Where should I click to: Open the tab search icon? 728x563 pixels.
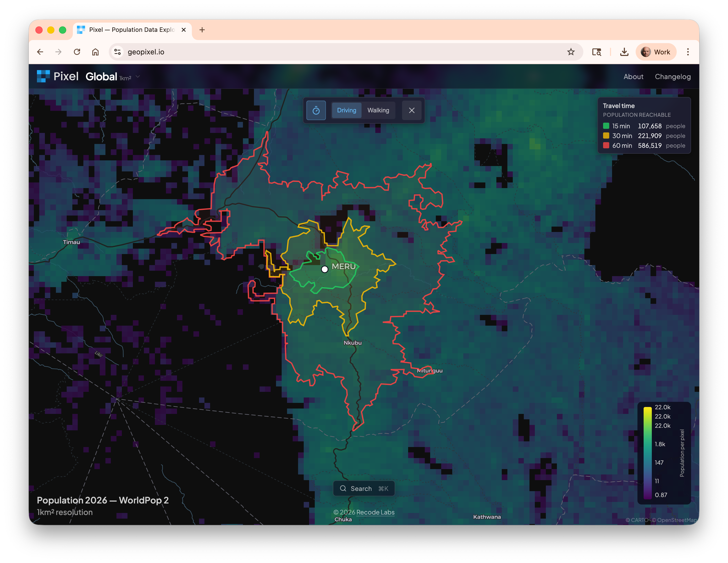click(596, 52)
